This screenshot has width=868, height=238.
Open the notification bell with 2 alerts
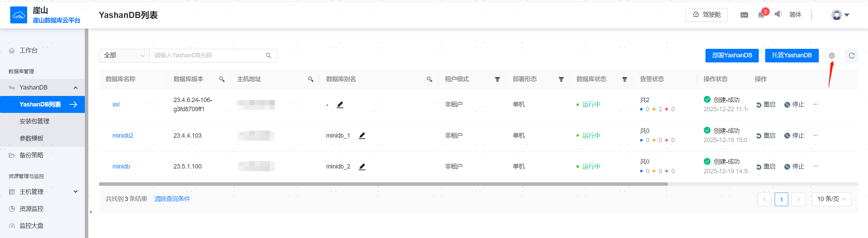pyautogui.click(x=761, y=15)
